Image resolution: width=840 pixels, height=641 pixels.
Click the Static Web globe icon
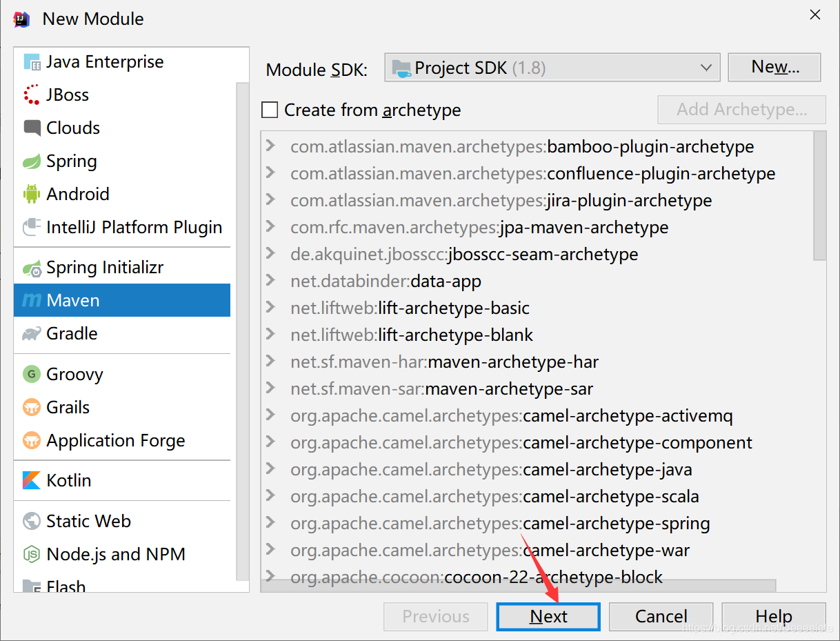pyautogui.click(x=32, y=522)
